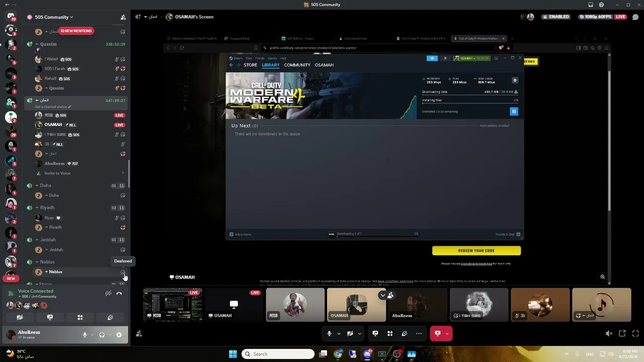This screenshot has width=644, height=362.
Task: Jump to the 10 New Mentions pill
Action: click(76, 31)
